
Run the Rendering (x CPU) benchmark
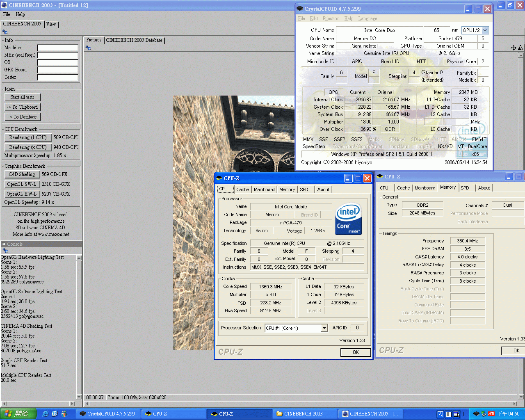coord(28,147)
